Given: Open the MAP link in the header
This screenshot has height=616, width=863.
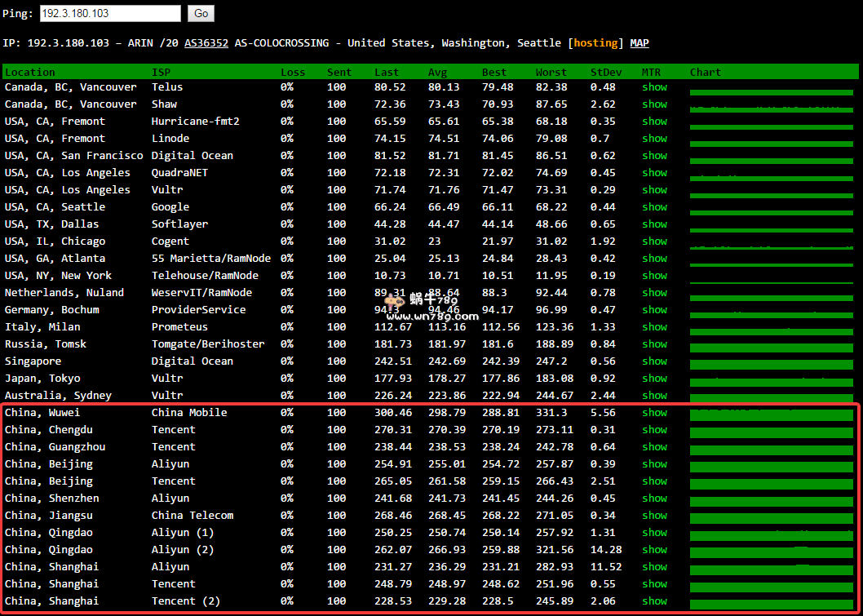Looking at the screenshot, I should pos(639,42).
